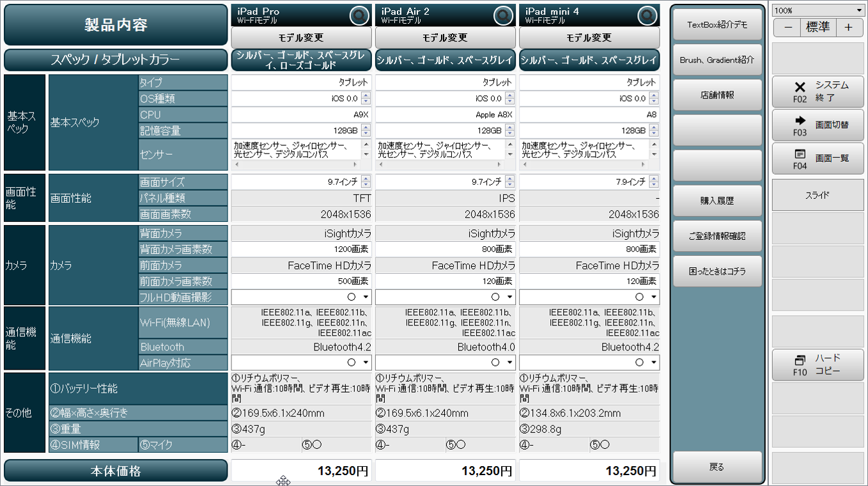The width and height of the screenshot is (868, 486).
Task: Click the round indicator icon on iPad Air 2 header
Action: [503, 15]
